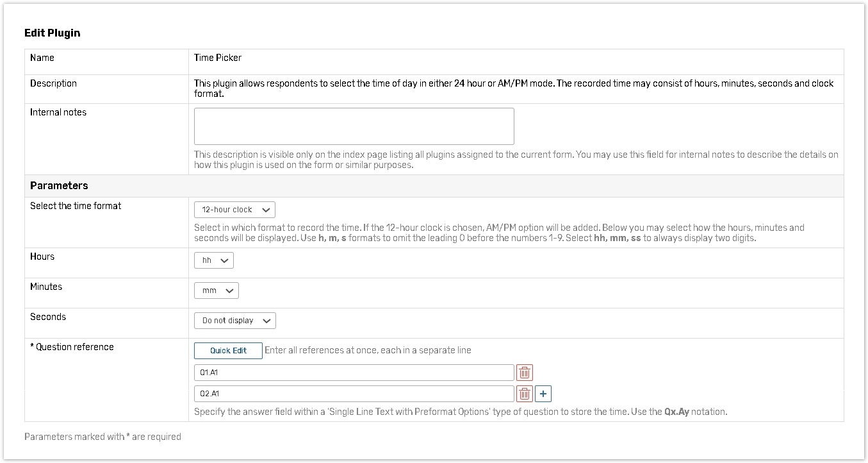This screenshot has height=463, width=868.
Task: Click the Edit Plugin heading
Action: pos(53,33)
